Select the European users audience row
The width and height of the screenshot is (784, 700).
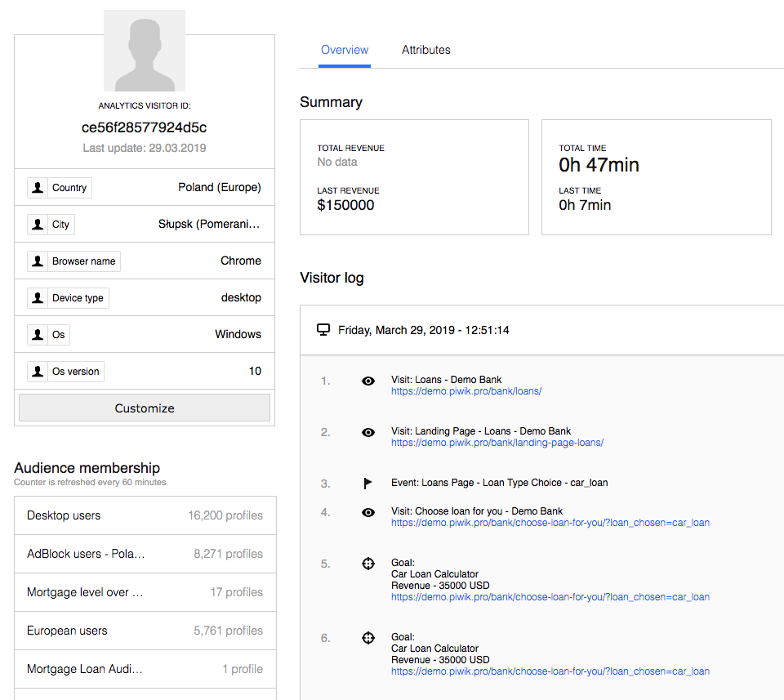(145, 630)
